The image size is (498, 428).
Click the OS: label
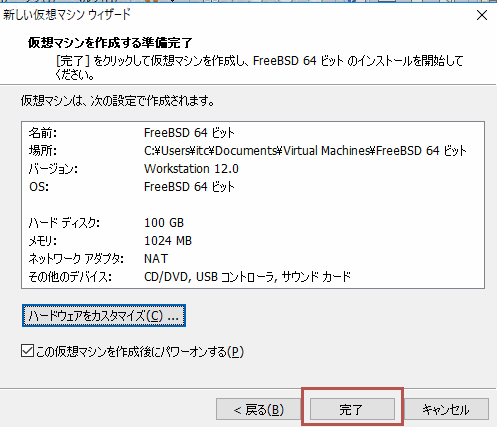tap(39, 187)
